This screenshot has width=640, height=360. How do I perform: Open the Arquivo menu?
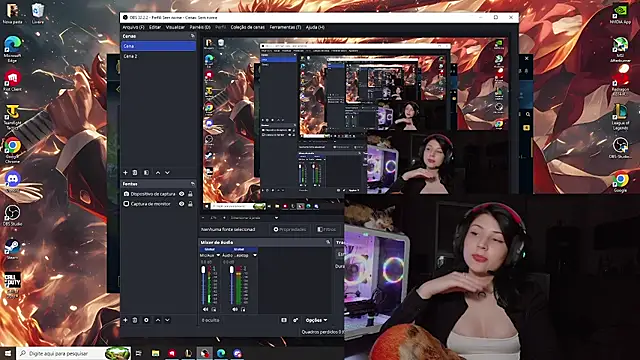tap(133, 27)
